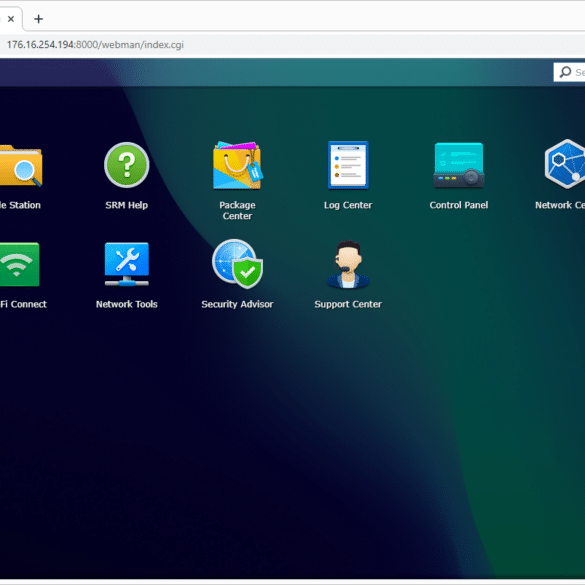
Task: Click the "Package Center" label text
Action: (x=237, y=210)
